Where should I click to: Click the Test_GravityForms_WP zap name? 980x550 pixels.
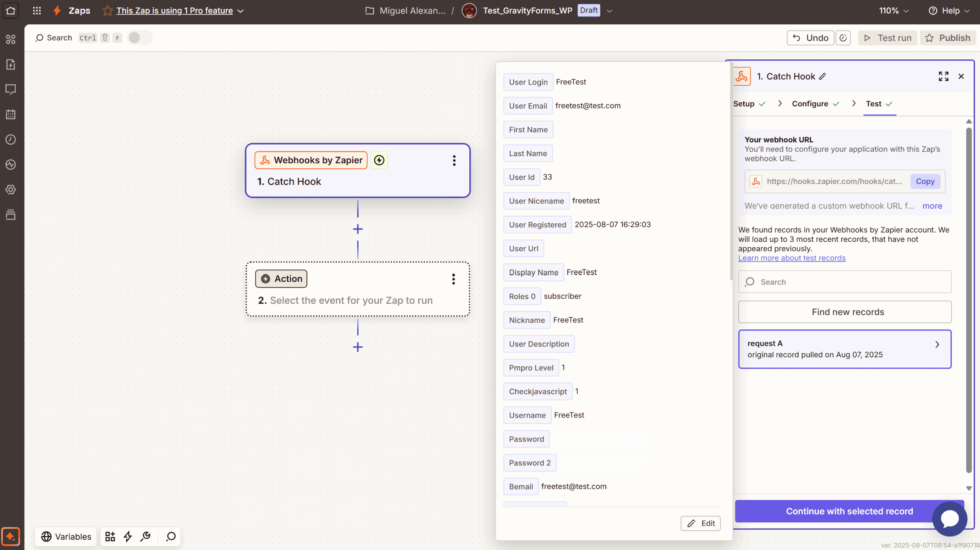pyautogui.click(x=528, y=11)
